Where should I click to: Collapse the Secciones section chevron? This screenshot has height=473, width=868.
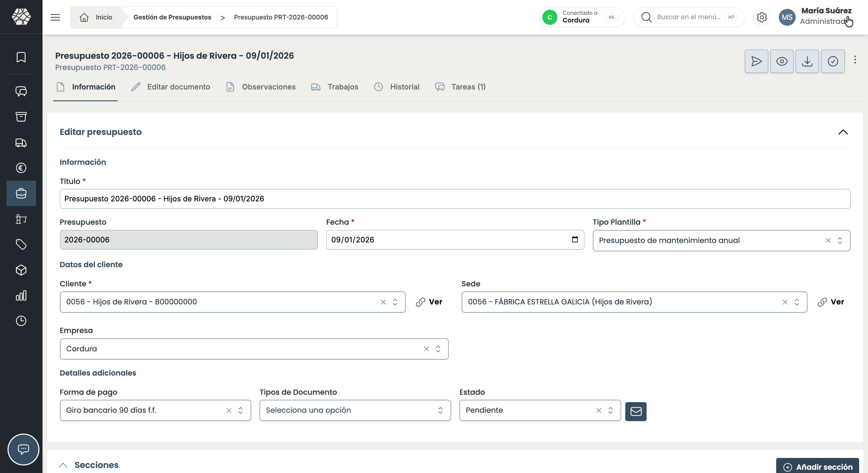coord(63,465)
